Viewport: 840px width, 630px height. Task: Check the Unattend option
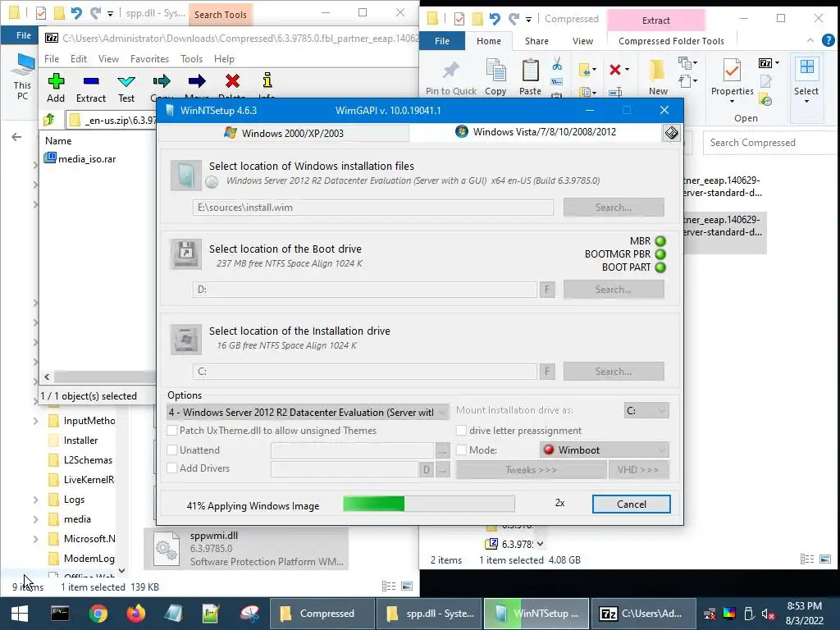[x=172, y=450]
